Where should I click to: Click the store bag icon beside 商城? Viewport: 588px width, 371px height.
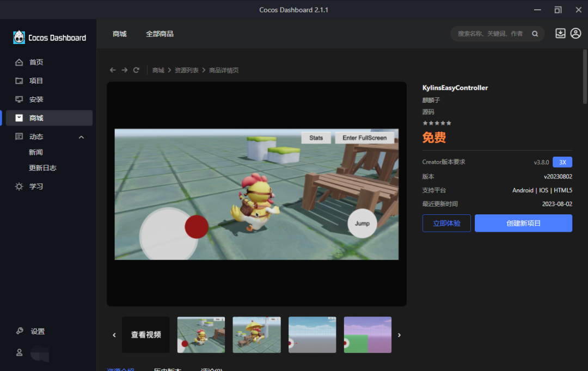(x=19, y=118)
